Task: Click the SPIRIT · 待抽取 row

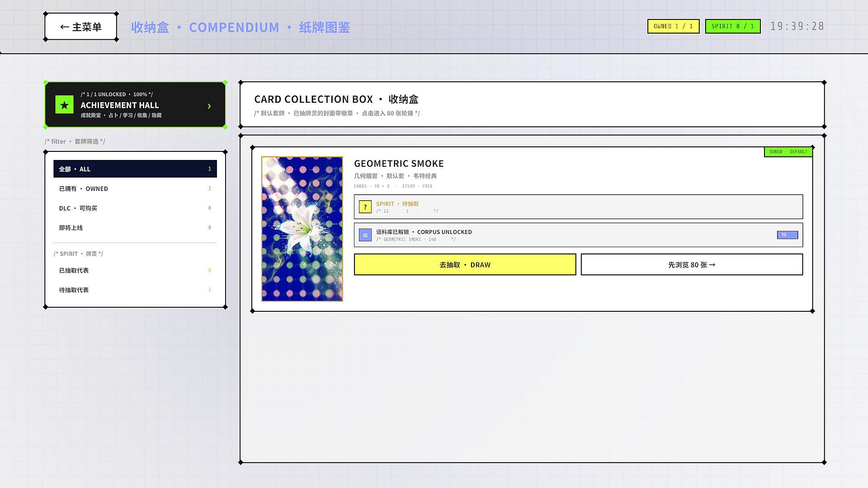Action: 578,206
